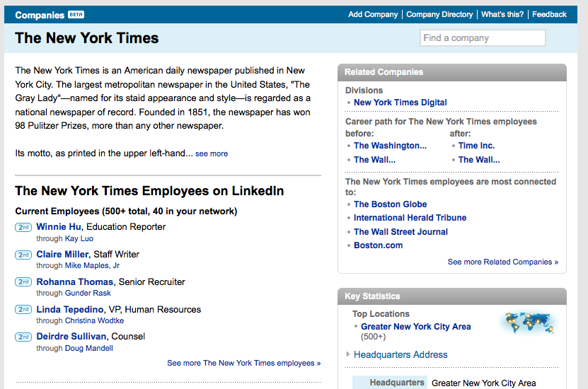Open Greater New York City Area location
The height and width of the screenshot is (389, 588).
coord(415,327)
